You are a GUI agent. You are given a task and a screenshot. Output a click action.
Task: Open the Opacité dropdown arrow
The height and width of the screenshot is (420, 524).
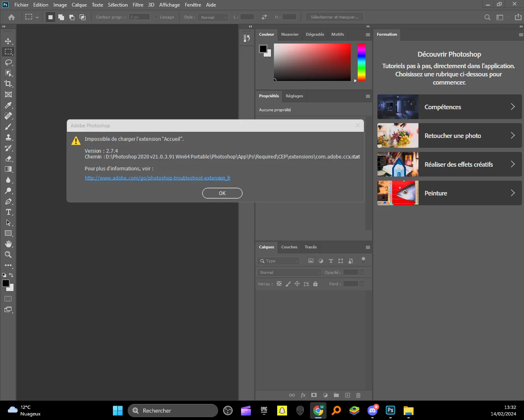(x=362, y=273)
